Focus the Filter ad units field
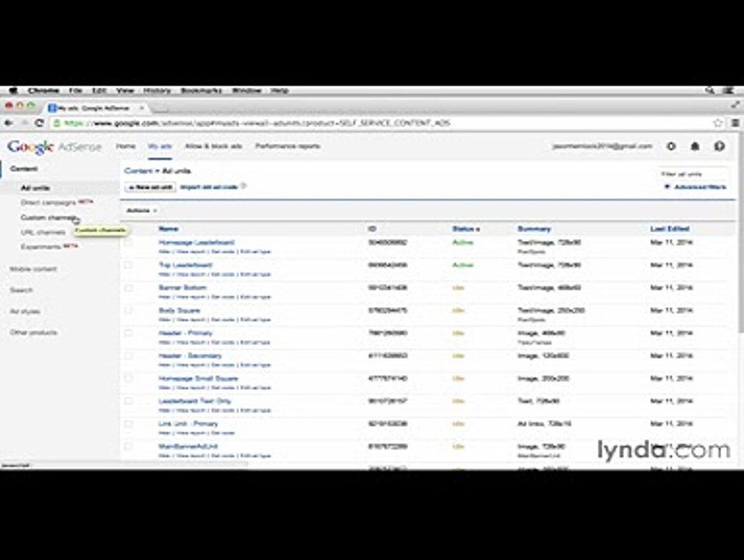Viewport: 744px width, 560px height. (693, 174)
